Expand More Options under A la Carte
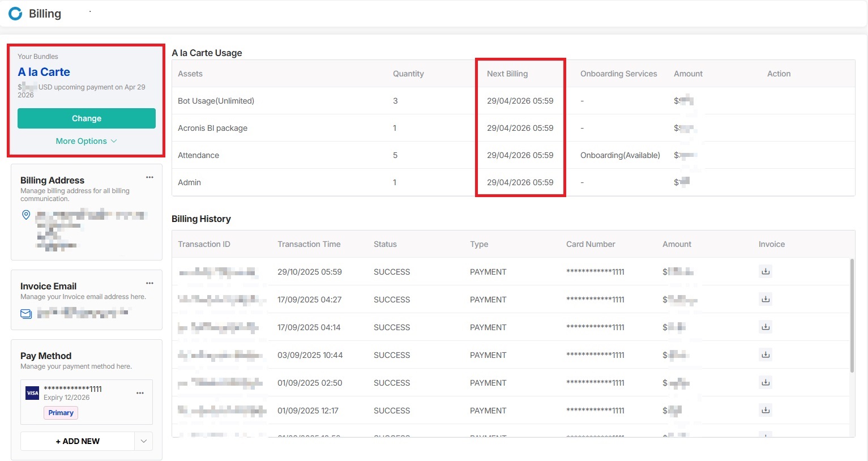This screenshot has width=868, height=461. [86, 141]
